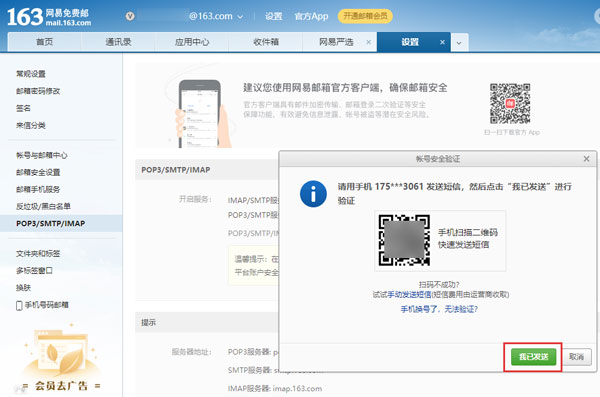This screenshot has width=600, height=397.
Task: Open 邮箱手机服务 in the sidebar
Action: 38,189
